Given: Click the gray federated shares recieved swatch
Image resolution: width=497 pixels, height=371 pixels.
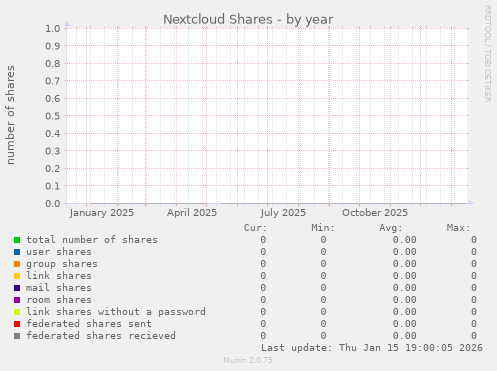Looking at the screenshot, I should 17,336.
